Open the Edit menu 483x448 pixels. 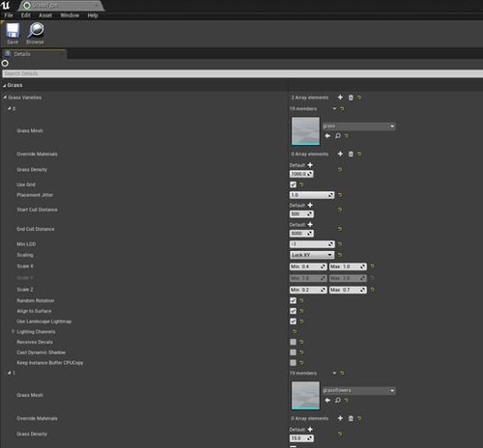point(26,15)
